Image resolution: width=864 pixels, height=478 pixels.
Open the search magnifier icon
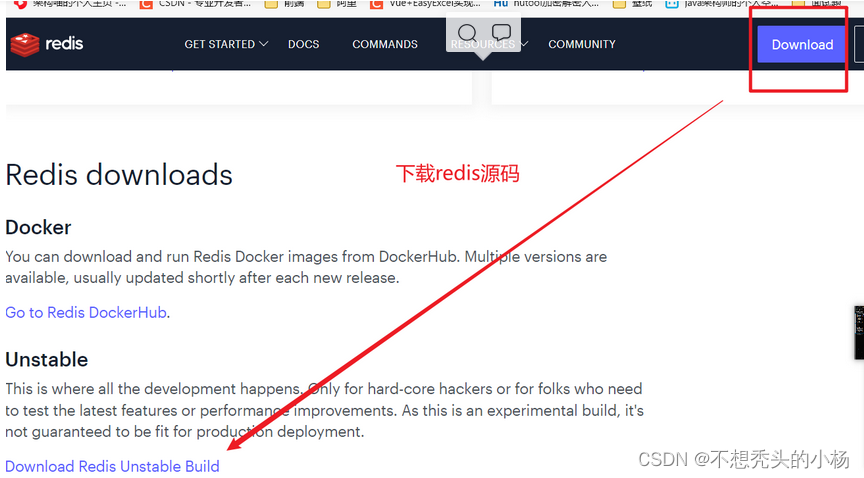(x=467, y=33)
